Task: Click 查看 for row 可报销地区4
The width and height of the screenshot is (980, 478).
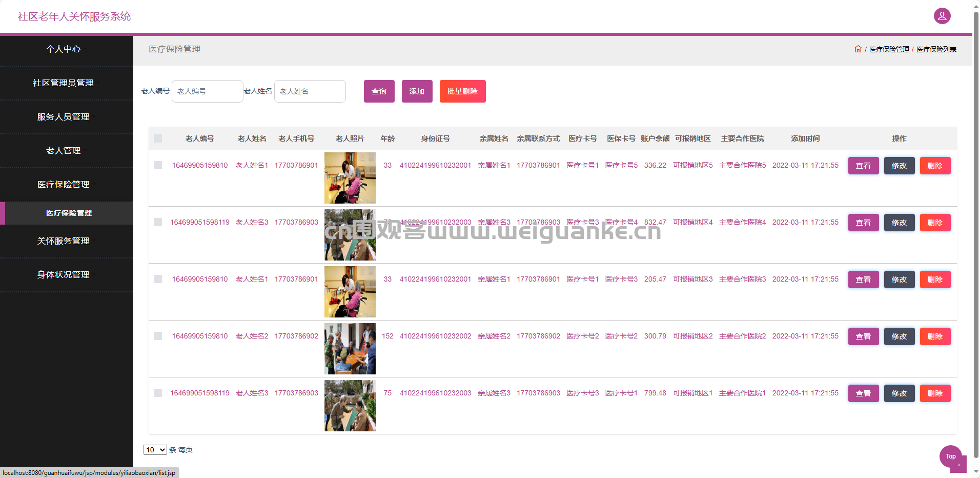Action: coord(864,223)
